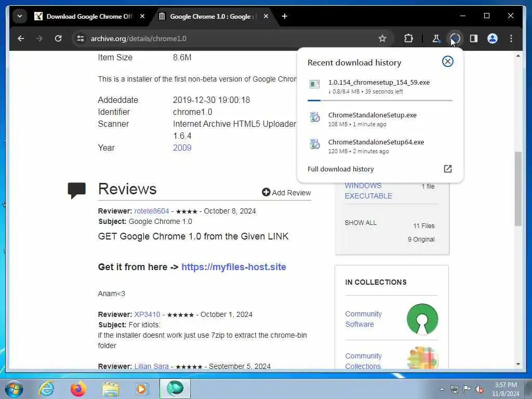The height and width of the screenshot is (399, 532).
Task: Open the Chrome profile avatar
Action: (493, 38)
